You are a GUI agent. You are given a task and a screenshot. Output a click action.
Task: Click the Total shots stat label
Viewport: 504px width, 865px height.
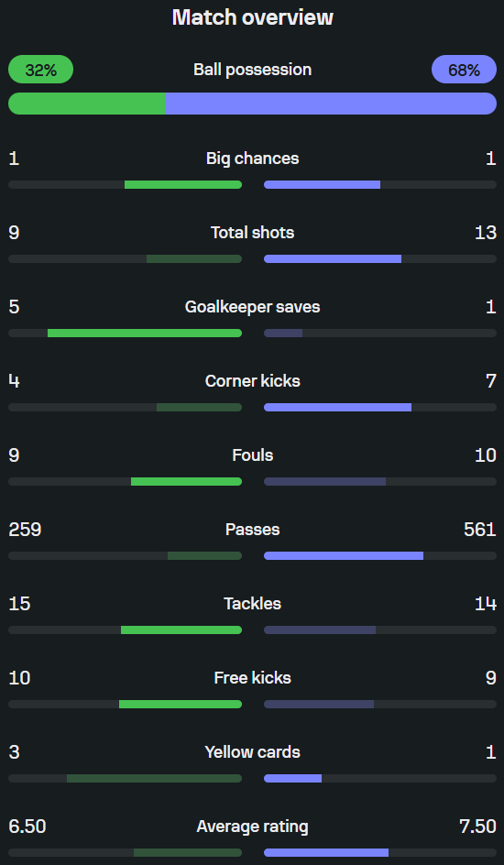tap(253, 232)
